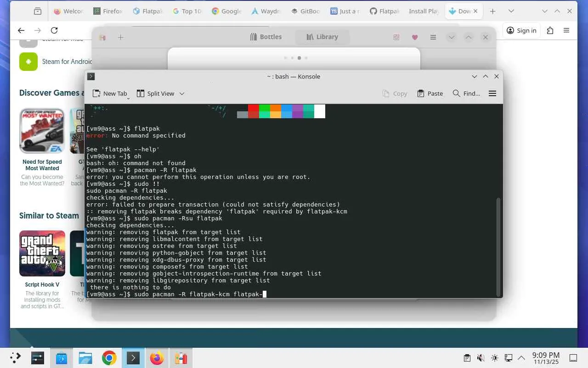Open a new Firefox tab
Screen dimensions: 588x368
tap(492, 11)
